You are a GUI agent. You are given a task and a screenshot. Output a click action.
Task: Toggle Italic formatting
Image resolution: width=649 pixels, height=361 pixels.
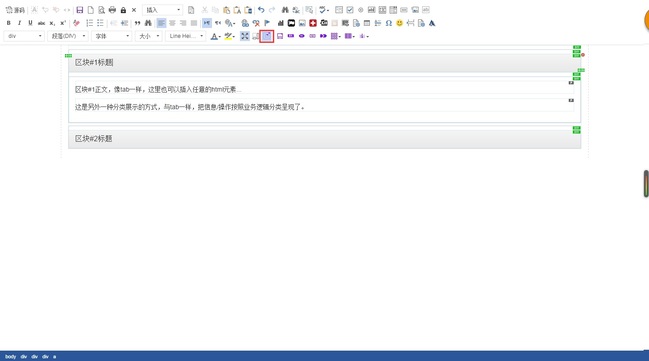point(19,23)
